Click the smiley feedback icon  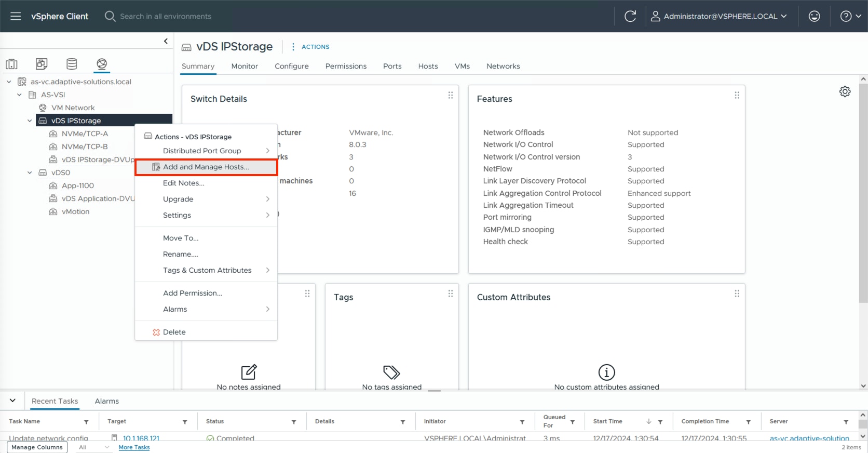coord(814,16)
